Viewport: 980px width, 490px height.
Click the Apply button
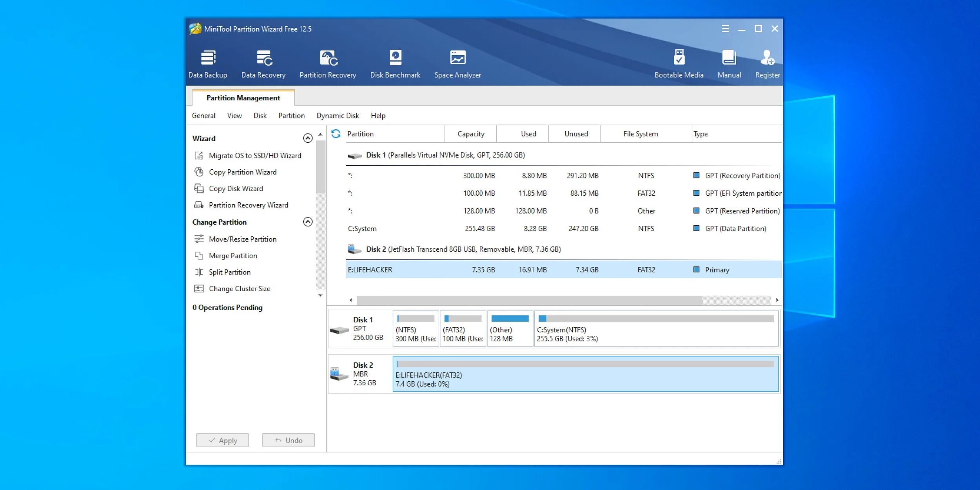point(223,440)
